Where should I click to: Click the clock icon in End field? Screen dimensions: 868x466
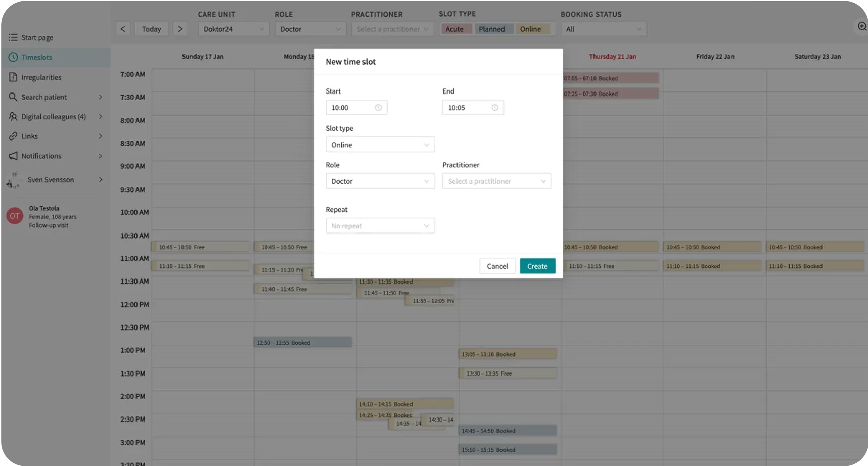tap(495, 108)
